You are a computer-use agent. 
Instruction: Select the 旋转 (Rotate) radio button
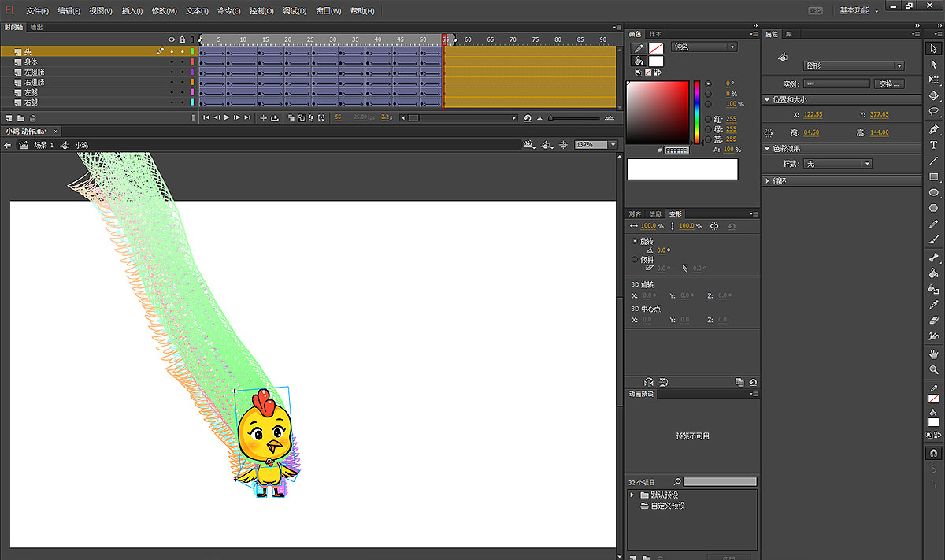click(x=636, y=241)
